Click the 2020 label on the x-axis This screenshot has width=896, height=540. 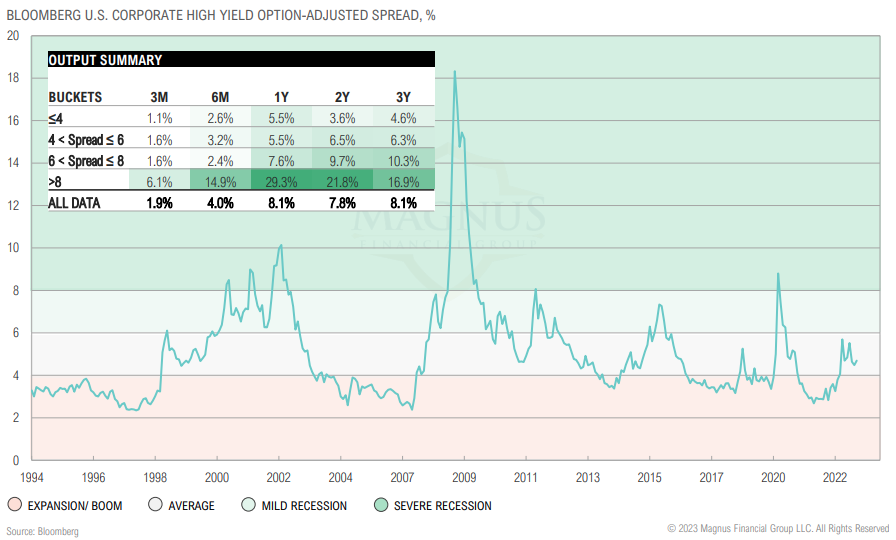tap(773, 477)
